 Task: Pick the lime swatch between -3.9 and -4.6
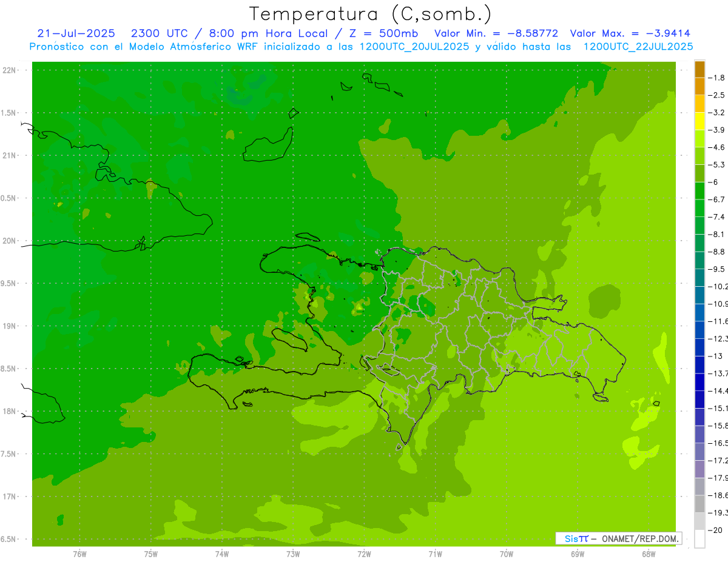click(x=699, y=139)
